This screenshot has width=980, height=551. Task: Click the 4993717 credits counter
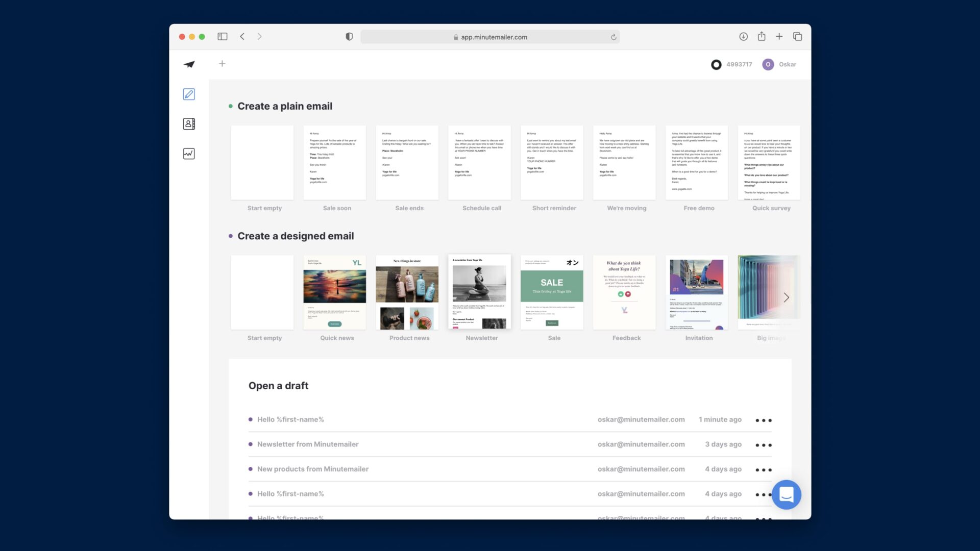(x=732, y=64)
